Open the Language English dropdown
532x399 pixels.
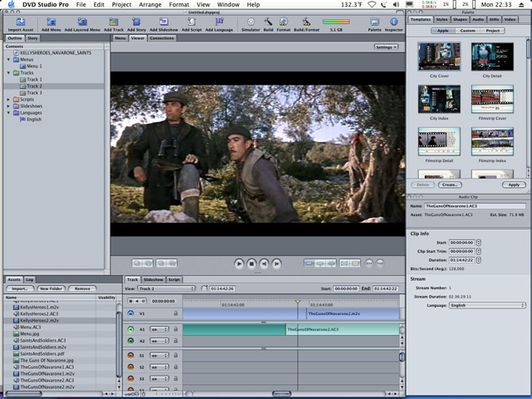tap(487, 305)
